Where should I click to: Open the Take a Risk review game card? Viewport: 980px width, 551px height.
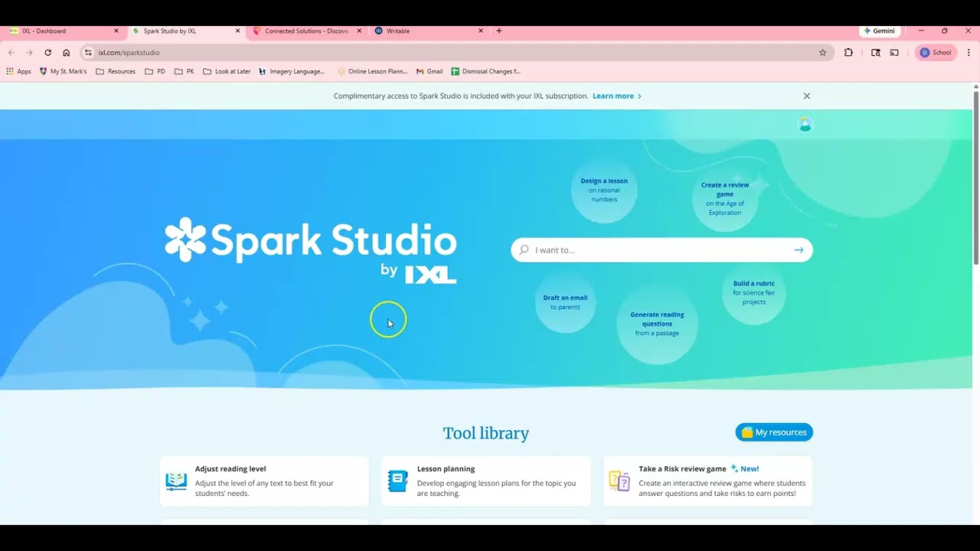pyautogui.click(x=708, y=481)
